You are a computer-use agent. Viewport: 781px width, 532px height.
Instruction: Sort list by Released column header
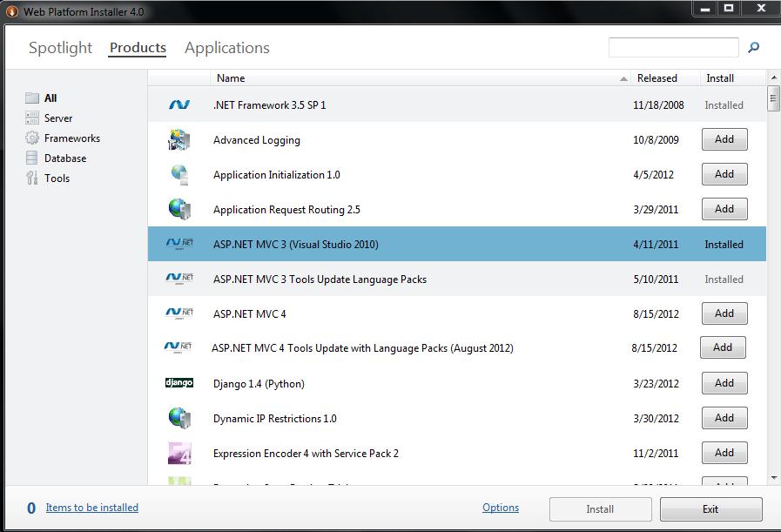click(665, 78)
